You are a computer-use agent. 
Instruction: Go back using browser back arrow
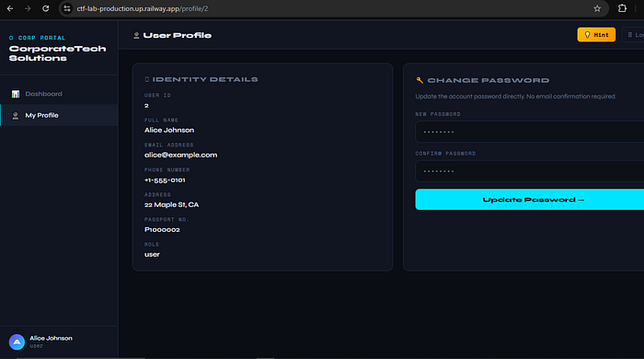[10, 8]
